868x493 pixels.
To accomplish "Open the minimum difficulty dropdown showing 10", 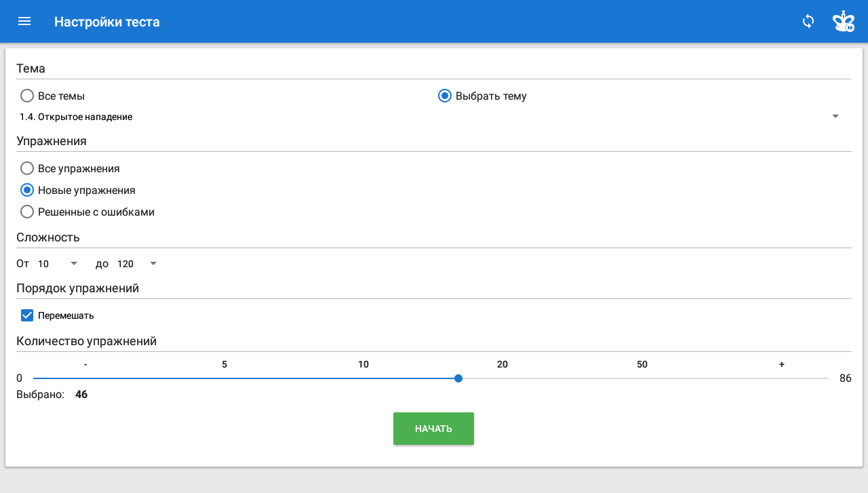I will pos(58,264).
